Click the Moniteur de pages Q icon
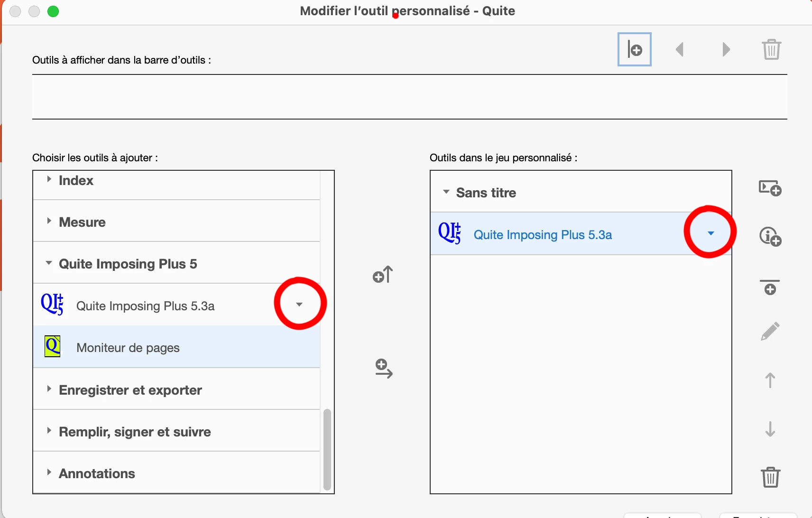 coord(52,346)
